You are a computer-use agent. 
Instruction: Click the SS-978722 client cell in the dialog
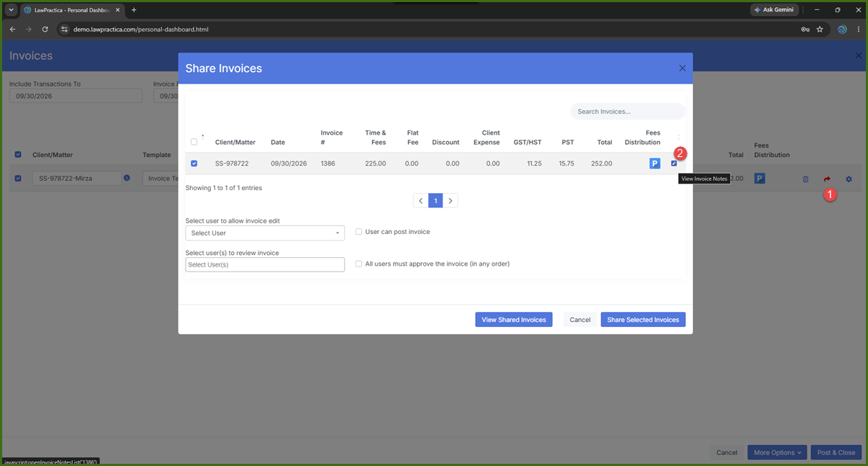point(232,163)
